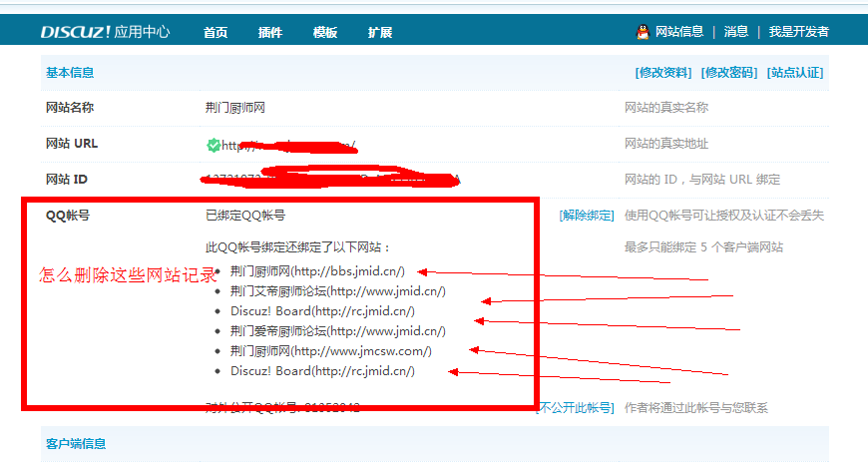
Task: Click the 客户端信息 section header
Action: click(76, 444)
